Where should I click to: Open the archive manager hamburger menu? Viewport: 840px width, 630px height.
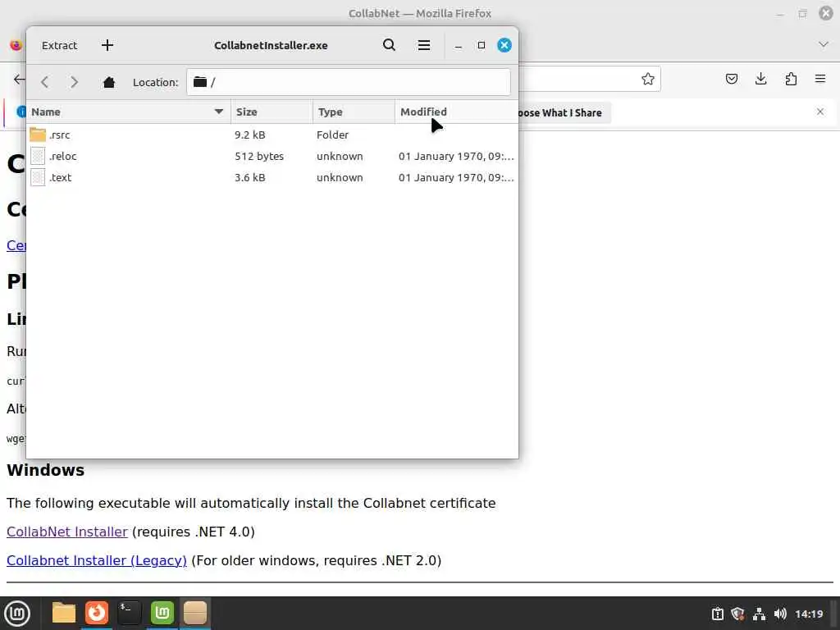pyautogui.click(x=424, y=46)
